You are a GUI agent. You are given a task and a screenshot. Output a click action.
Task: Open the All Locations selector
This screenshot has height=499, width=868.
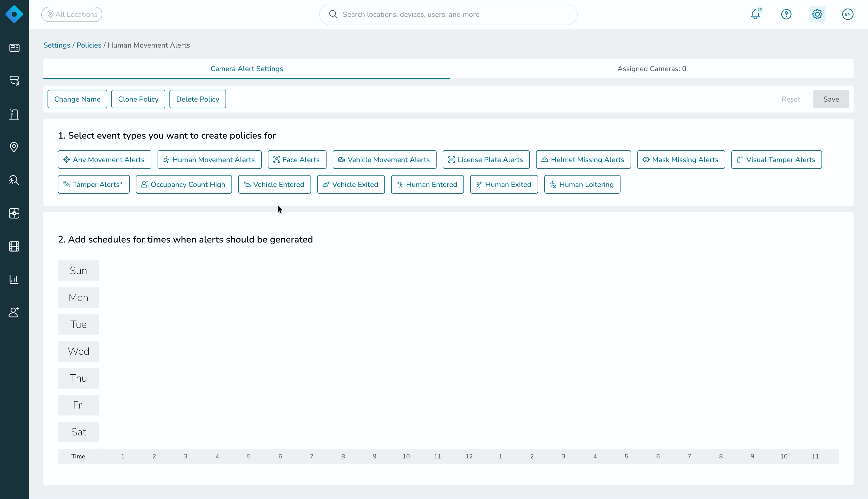[x=72, y=14]
